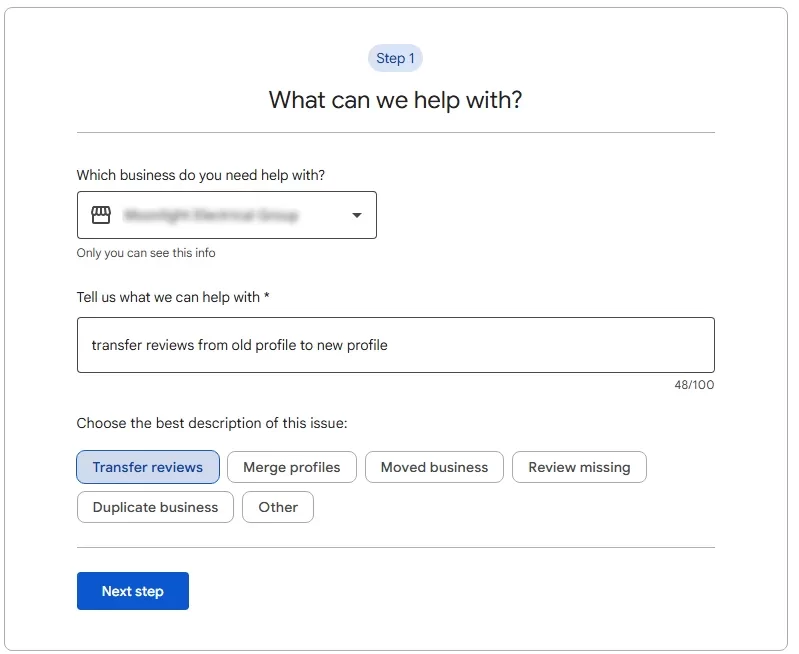Click the storefront icon in business selector
Viewport: 799px width, 654px height.
pyautogui.click(x=101, y=215)
